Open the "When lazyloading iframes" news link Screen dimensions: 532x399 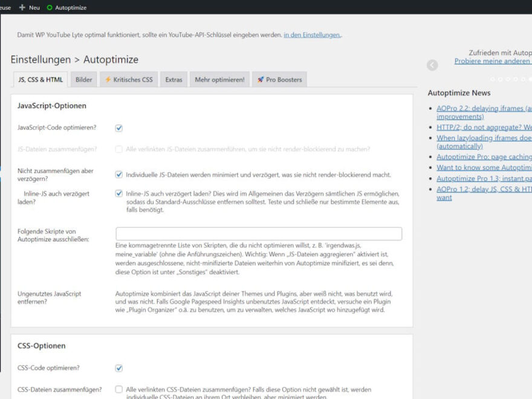coord(484,142)
